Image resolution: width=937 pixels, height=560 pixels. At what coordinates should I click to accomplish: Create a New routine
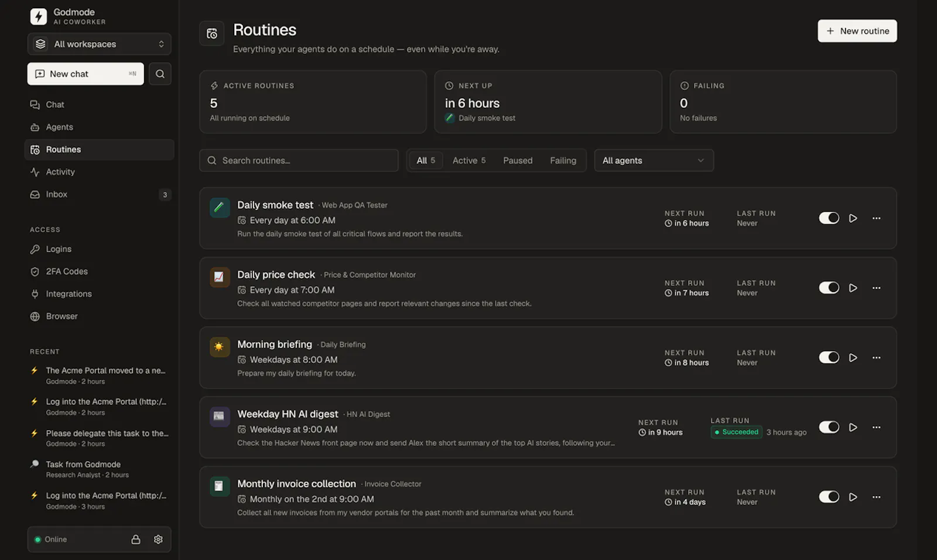tap(857, 31)
